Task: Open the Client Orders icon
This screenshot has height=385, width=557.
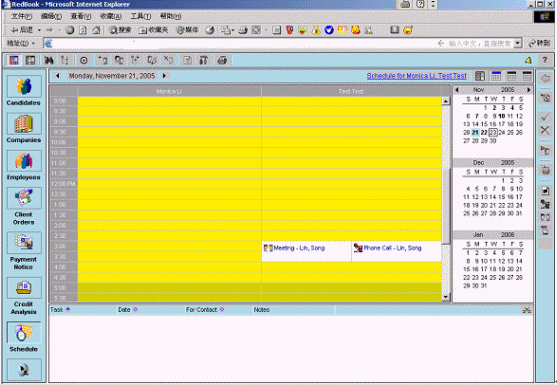Action: tap(24, 198)
